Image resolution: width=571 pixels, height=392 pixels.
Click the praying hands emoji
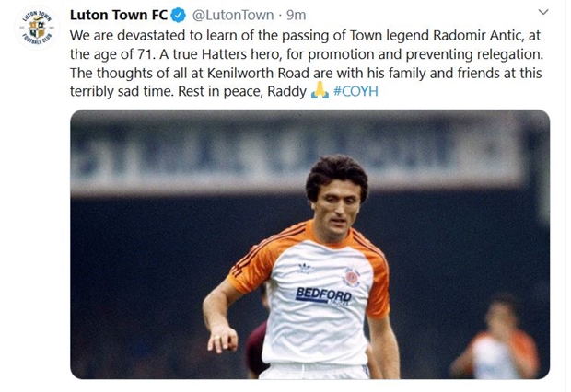(x=320, y=90)
